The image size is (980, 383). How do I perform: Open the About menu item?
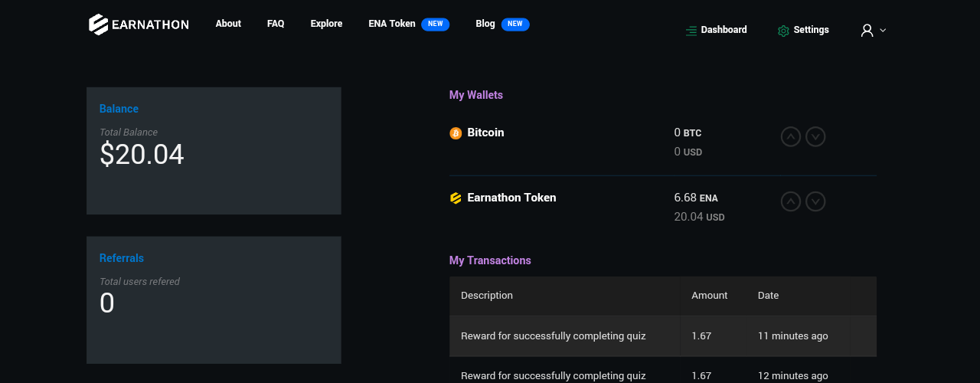228,24
